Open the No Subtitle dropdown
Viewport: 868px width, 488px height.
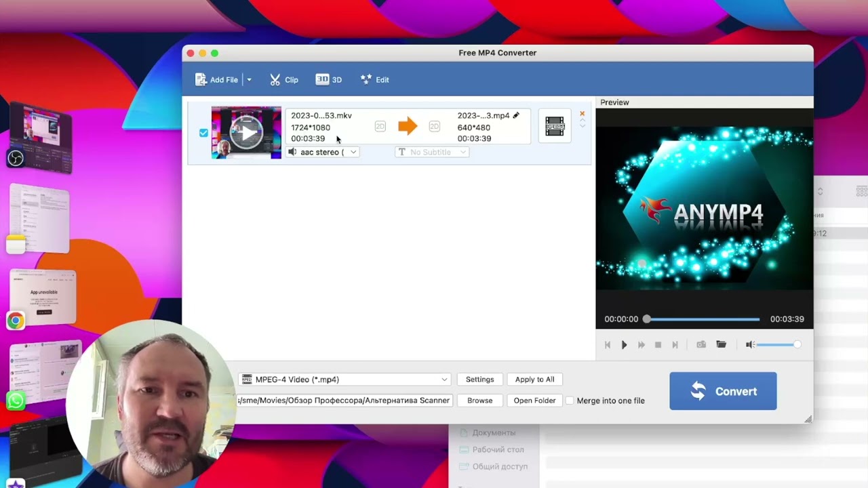click(432, 152)
